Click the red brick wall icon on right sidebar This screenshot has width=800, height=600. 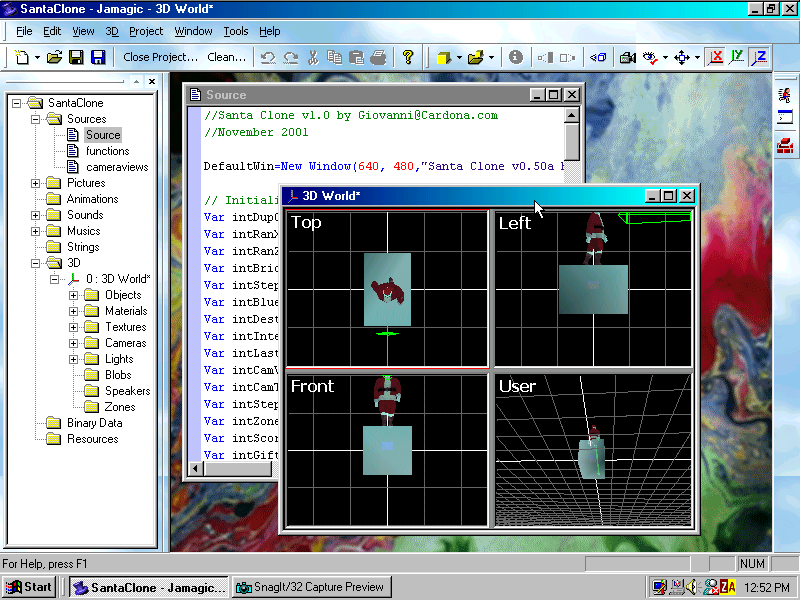click(785, 145)
